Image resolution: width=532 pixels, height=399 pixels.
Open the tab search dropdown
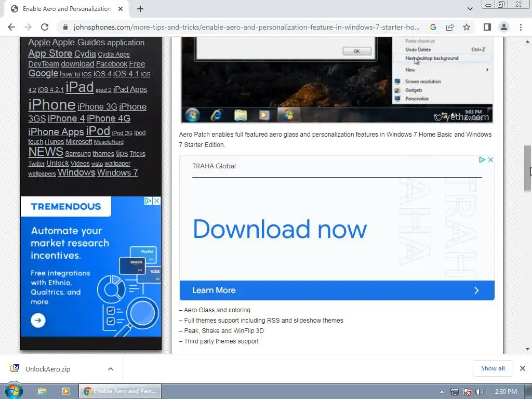pos(470,9)
